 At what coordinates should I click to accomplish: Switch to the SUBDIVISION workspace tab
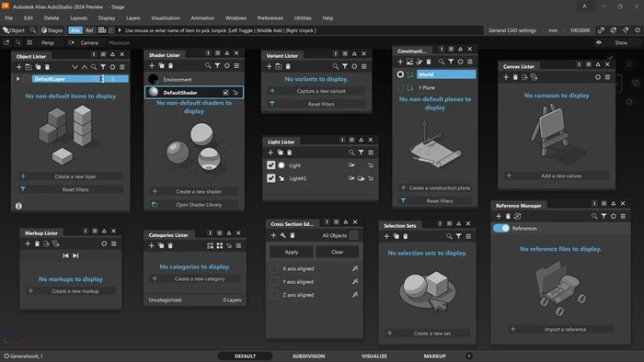click(x=308, y=356)
